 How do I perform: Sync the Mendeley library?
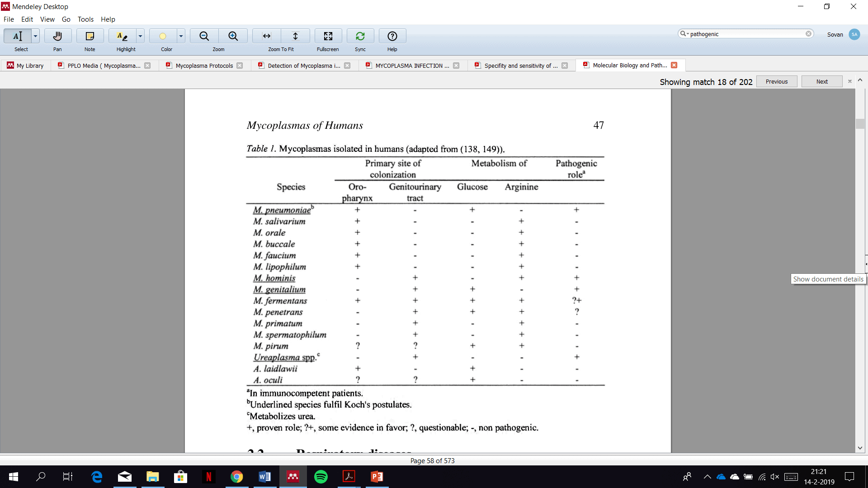[360, 36]
